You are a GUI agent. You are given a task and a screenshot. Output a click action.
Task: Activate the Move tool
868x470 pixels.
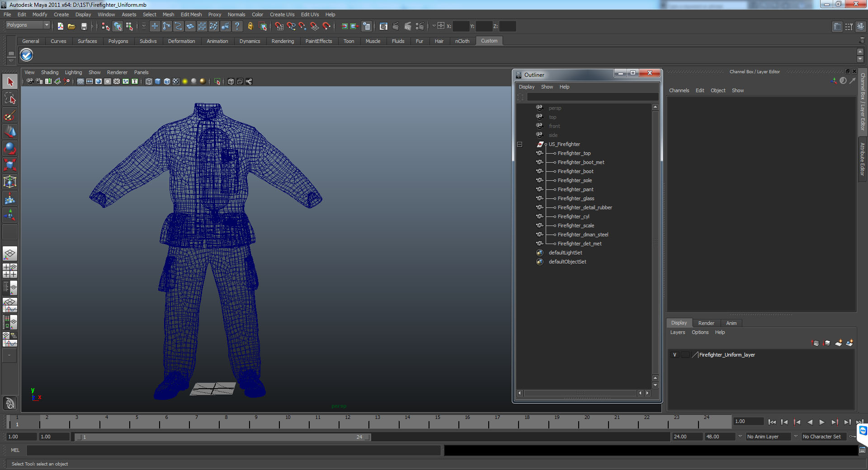[x=10, y=132]
